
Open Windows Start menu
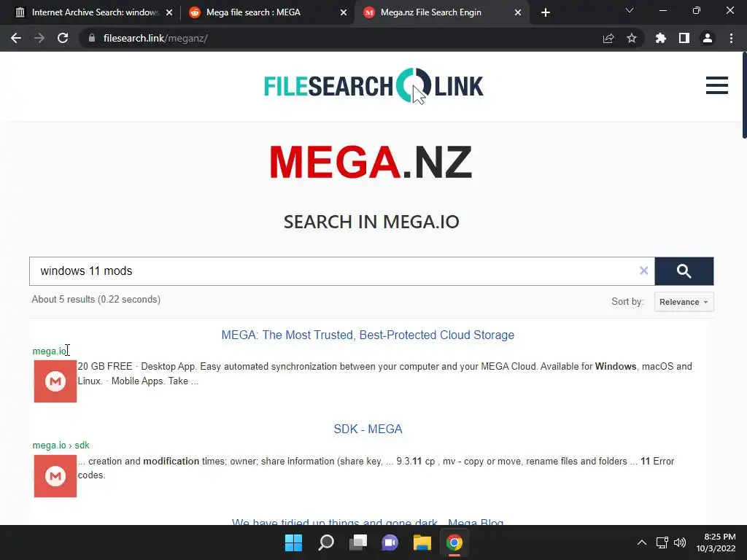[293, 542]
